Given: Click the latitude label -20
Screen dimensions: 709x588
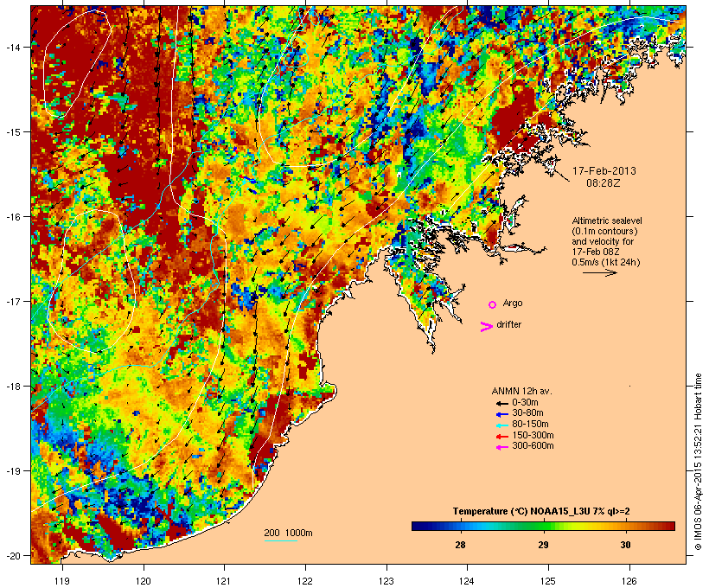Looking at the screenshot, I should click(x=12, y=555).
